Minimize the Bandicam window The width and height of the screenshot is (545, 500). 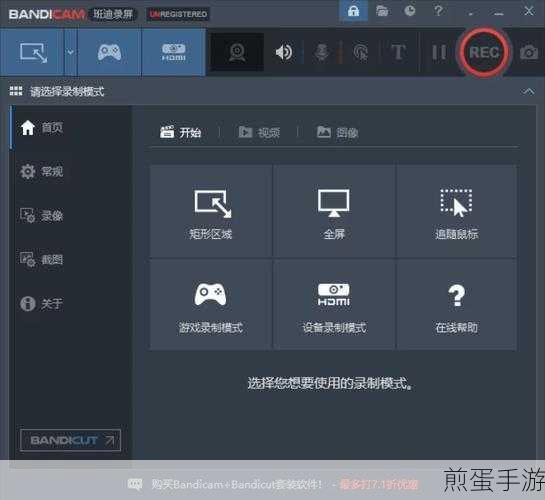(x=499, y=14)
